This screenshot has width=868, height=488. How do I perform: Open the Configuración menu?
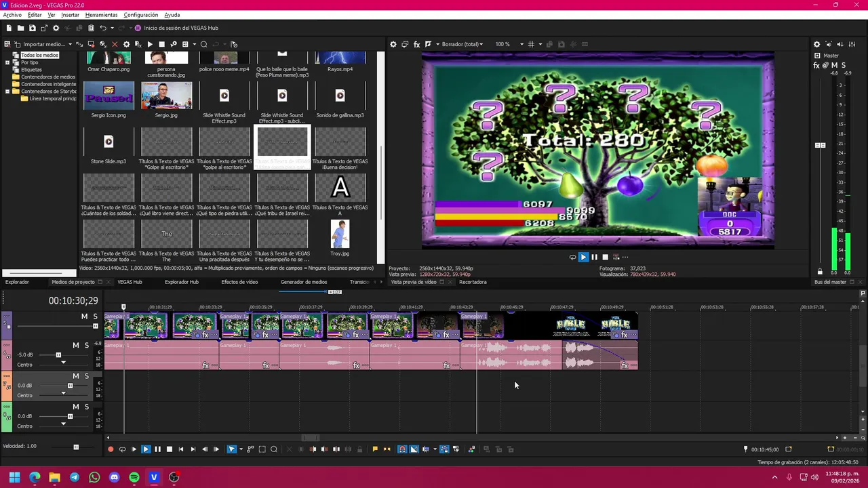click(x=140, y=15)
